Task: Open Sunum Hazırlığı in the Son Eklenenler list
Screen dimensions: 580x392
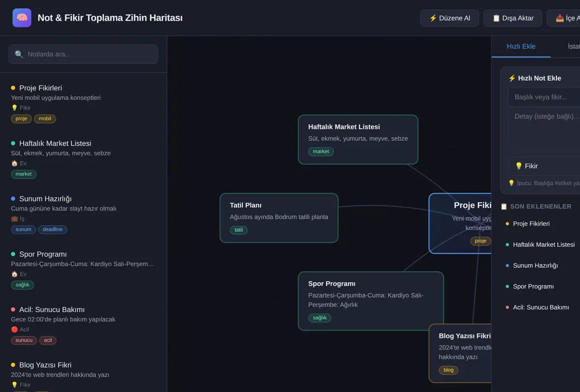Action: (540, 265)
